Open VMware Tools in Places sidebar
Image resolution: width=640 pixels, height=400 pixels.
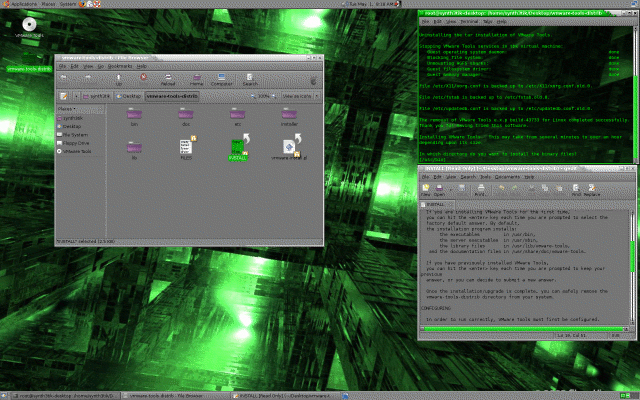[x=74, y=151]
